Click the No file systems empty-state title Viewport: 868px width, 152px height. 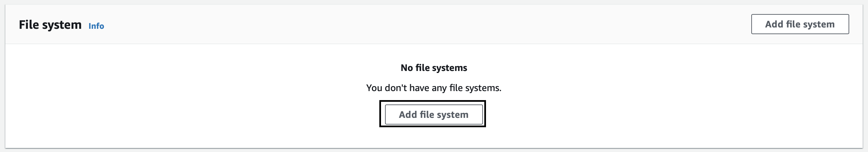434,68
